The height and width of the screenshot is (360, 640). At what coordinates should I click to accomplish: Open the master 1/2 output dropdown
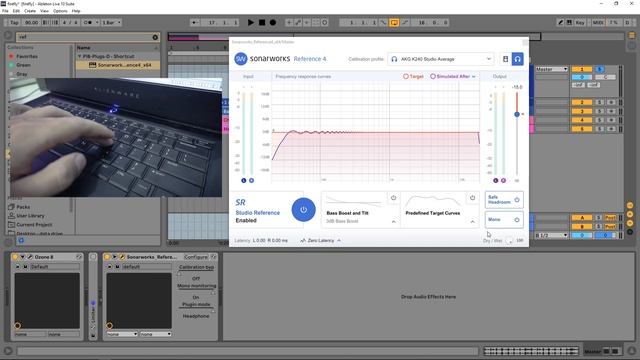[551, 235]
